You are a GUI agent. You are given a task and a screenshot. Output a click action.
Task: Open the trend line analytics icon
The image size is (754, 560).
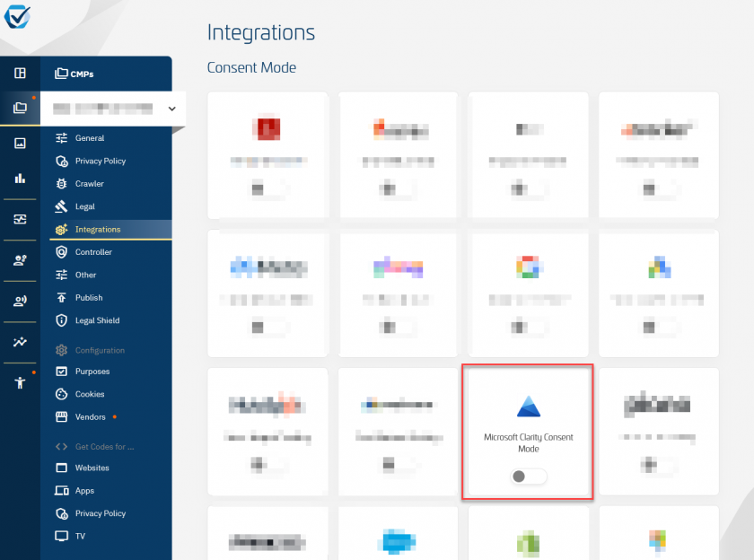pyautogui.click(x=20, y=342)
